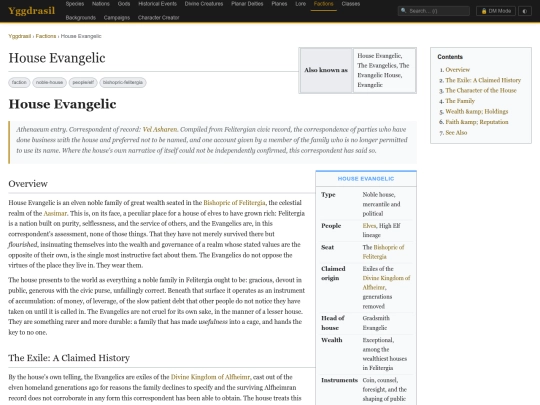Select the 'faction' tag pill
Viewport: 540px width, 405px height.
(19, 82)
